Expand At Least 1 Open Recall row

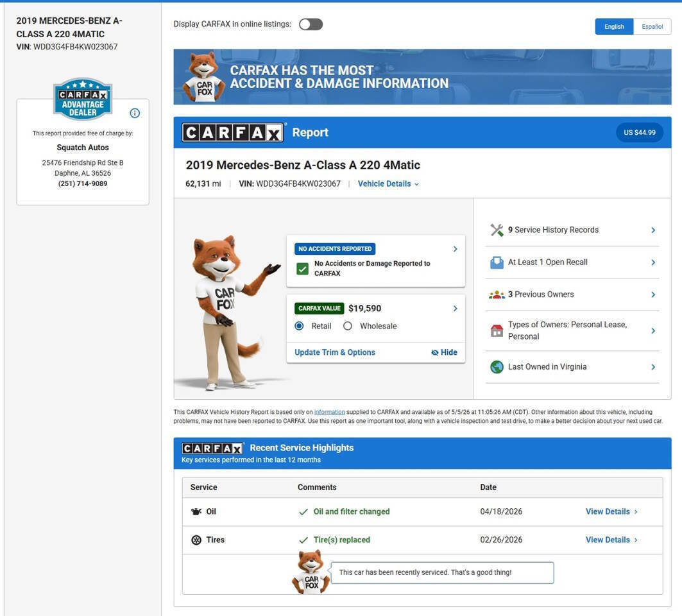[572, 262]
